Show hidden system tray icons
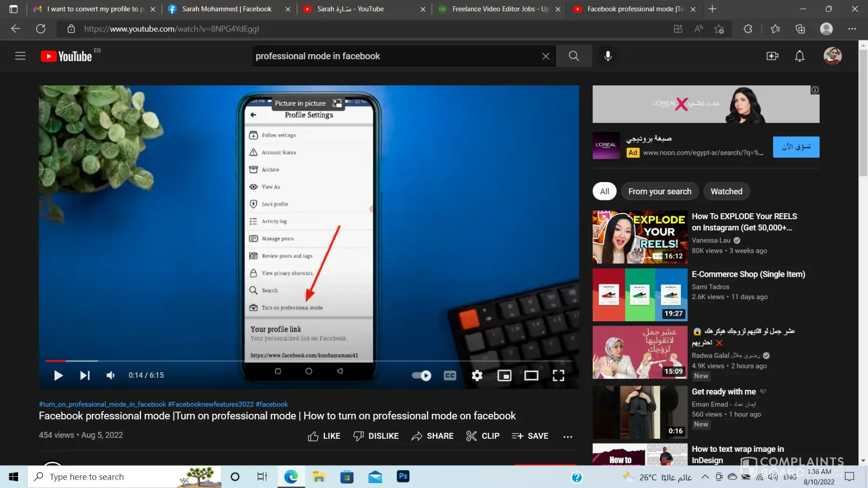The height and width of the screenshot is (488, 868). point(705,477)
